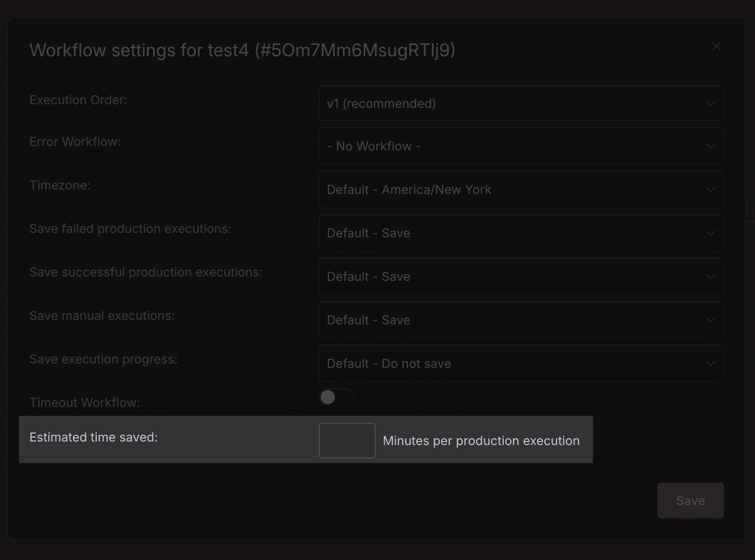
Task: Click the chevron on Save execution progress
Action: [711, 363]
